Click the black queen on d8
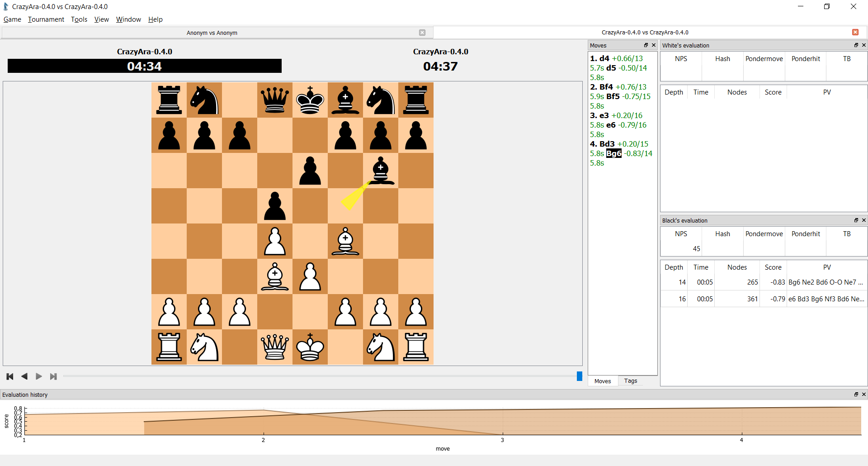 click(275, 100)
